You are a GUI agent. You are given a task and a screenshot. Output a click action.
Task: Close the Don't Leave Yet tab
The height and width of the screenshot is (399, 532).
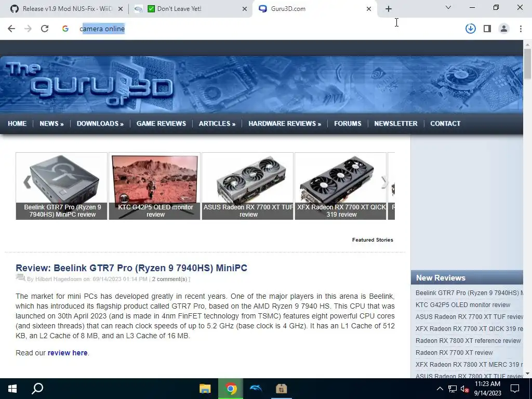tap(245, 9)
